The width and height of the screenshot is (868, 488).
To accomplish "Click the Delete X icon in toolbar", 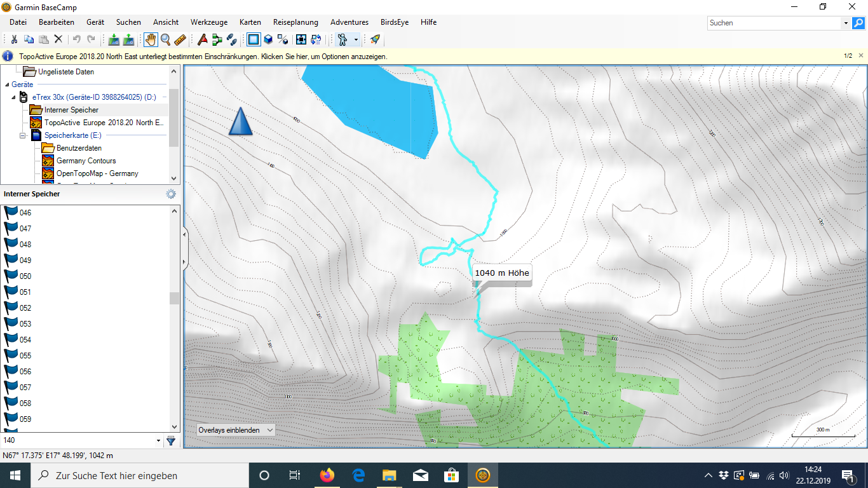I will pyautogui.click(x=58, y=39).
